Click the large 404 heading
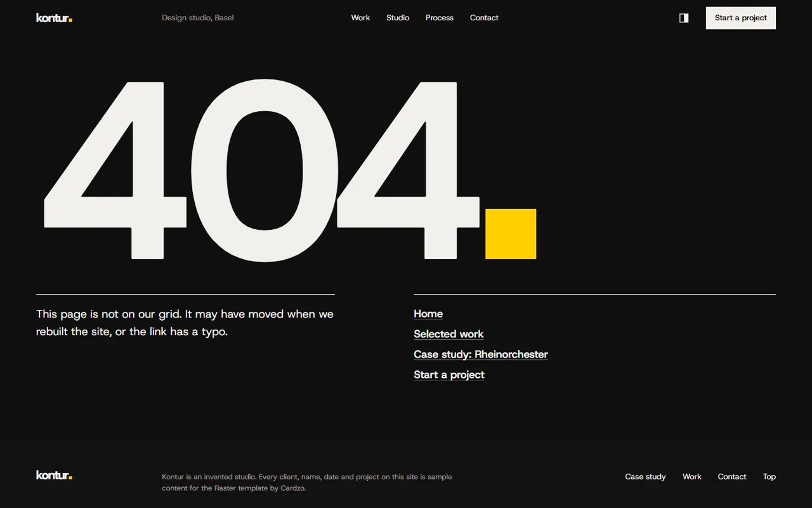812x508 pixels. click(290, 170)
